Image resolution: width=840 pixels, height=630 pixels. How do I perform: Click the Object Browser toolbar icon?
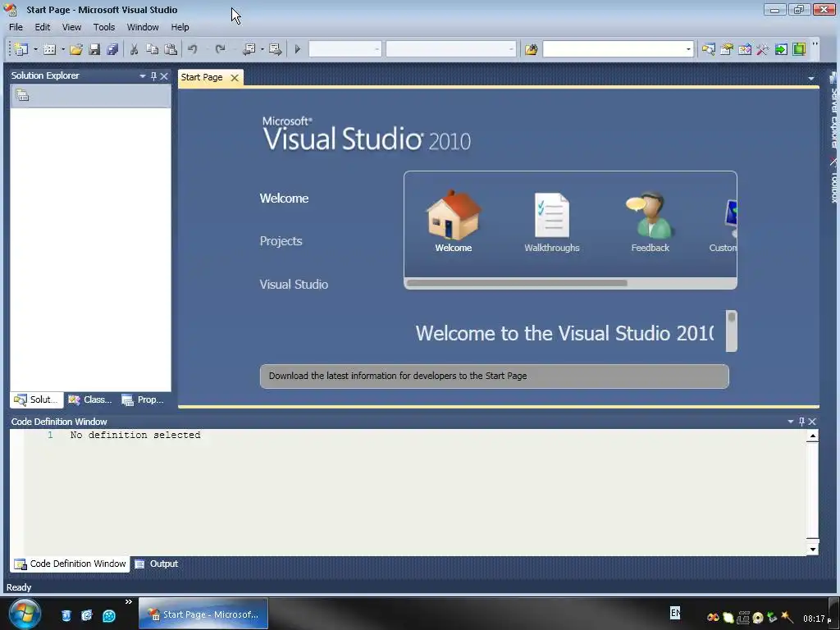point(745,49)
